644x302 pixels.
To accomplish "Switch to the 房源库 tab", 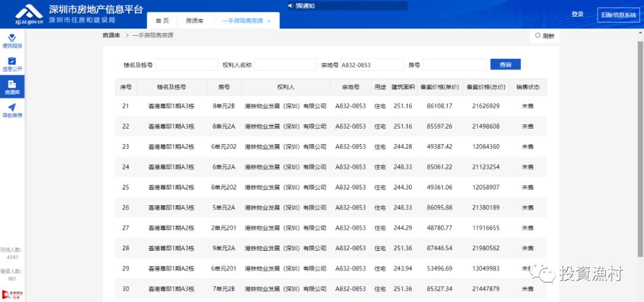I will (x=194, y=20).
